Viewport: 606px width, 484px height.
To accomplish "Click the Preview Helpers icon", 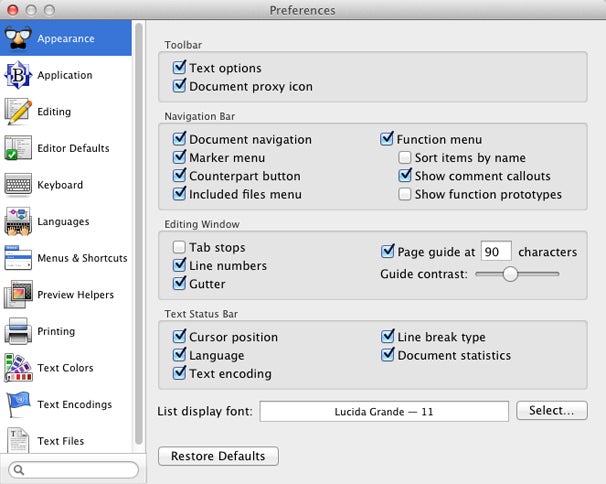I will click(18, 295).
